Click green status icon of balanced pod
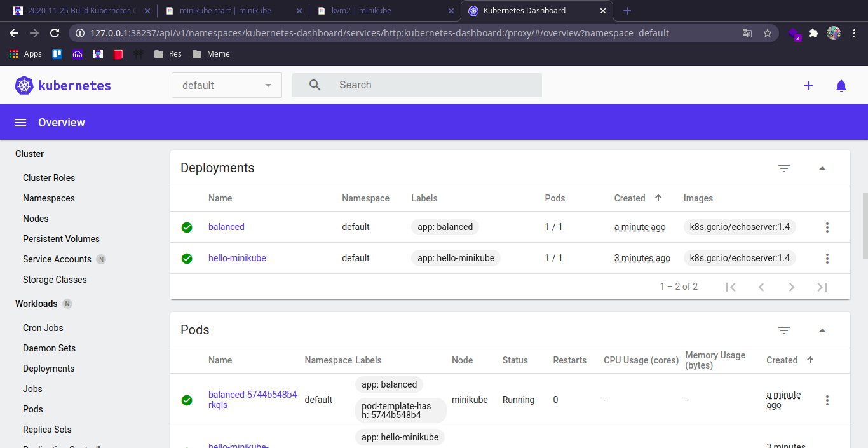The image size is (868, 448). coord(187,400)
